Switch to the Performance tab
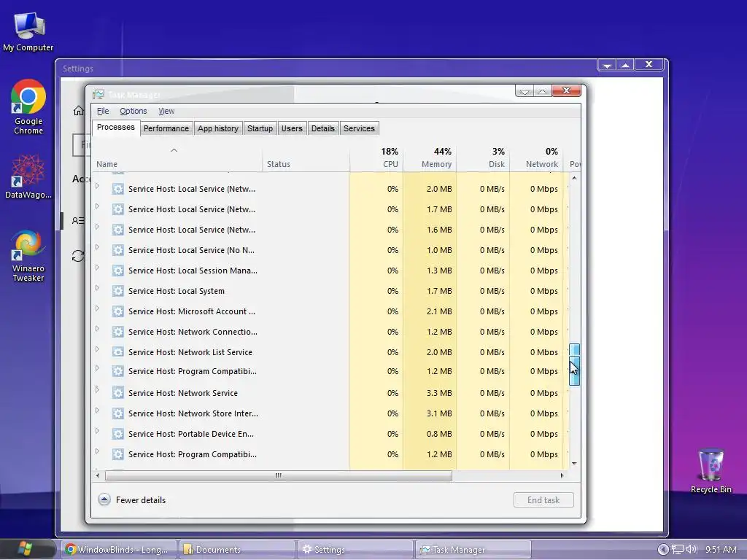This screenshot has width=747, height=560. point(166,128)
